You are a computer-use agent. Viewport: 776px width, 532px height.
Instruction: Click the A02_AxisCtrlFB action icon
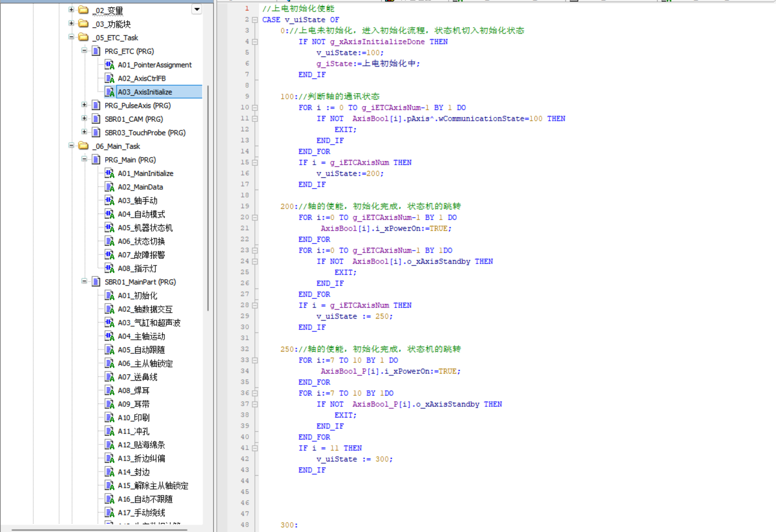tap(109, 78)
